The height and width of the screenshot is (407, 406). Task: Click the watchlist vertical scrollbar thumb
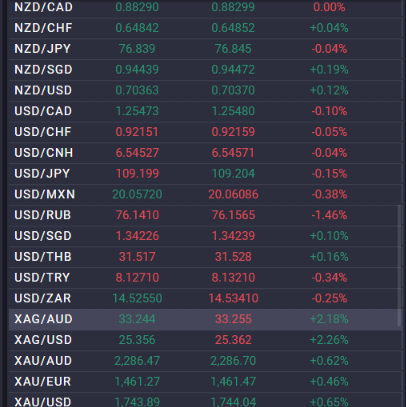tap(400, 266)
